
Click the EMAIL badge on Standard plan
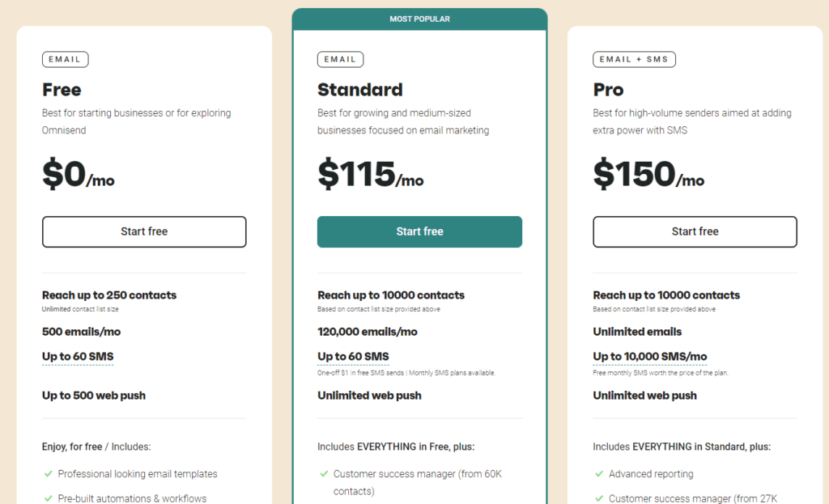pos(341,59)
